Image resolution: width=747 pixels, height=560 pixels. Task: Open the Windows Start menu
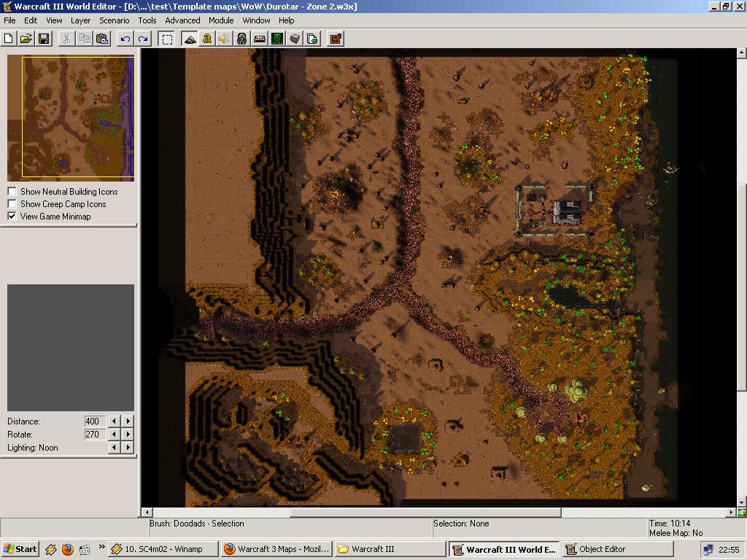(20, 549)
